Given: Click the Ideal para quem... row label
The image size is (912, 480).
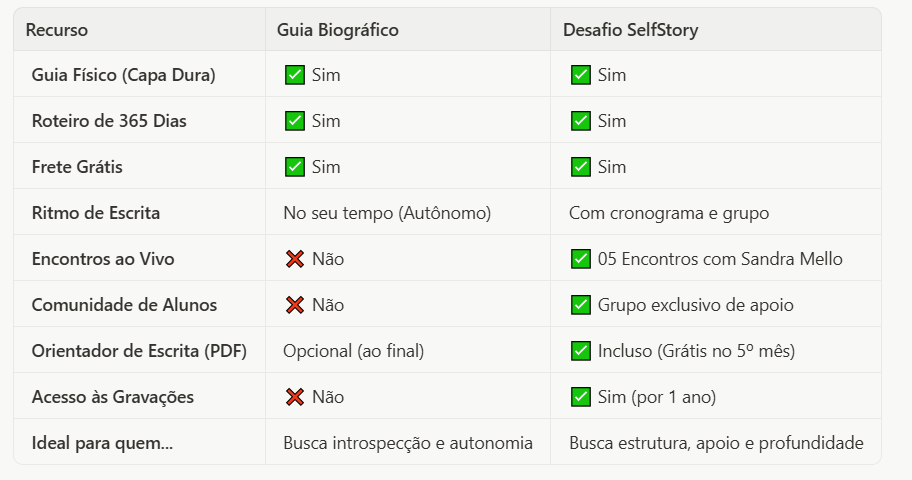Looking at the screenshot, I should click(x=102, y=443).
